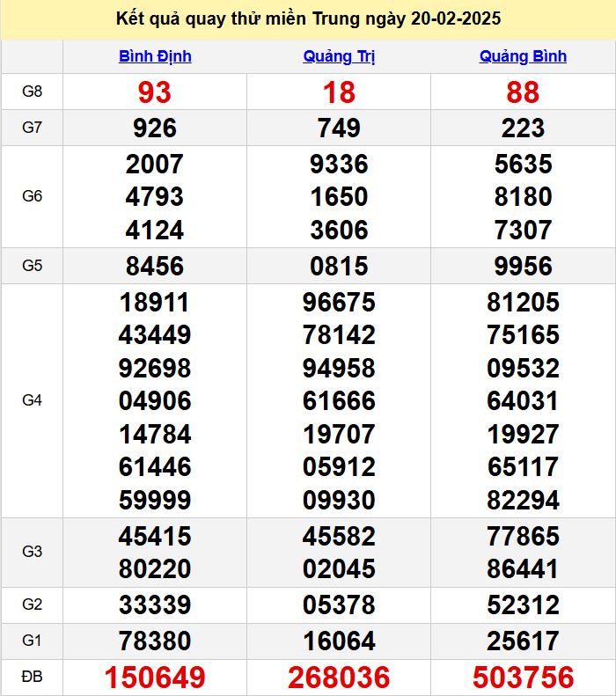Click G4 number 19707
The height and width of the screenshot is (696, 616).
click(x=339, y=434)
